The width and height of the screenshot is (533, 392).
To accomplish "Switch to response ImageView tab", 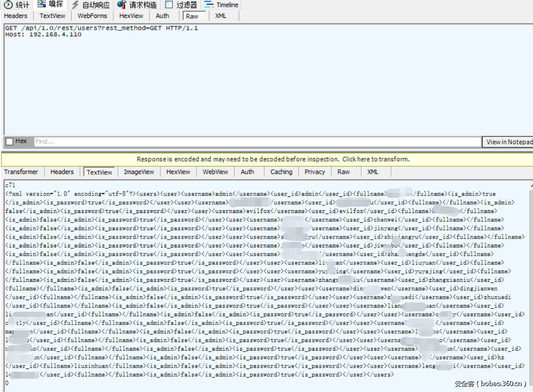I will 139,172.
